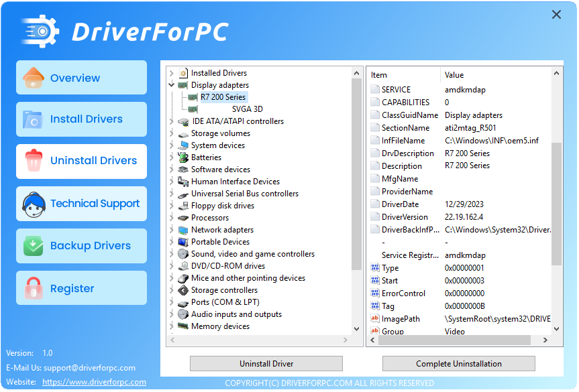Click the Storage volumes drive icon
Screen dimensions: 579x392
pos(183,134)
